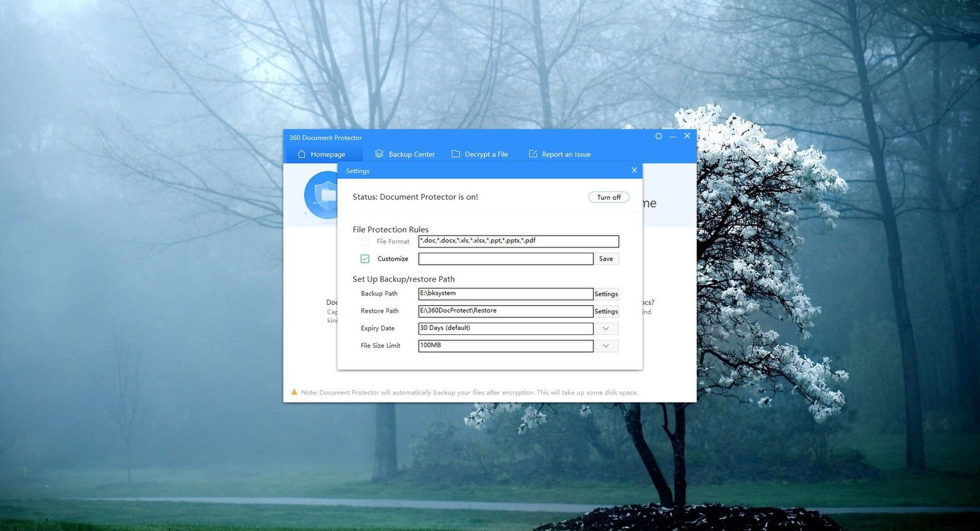Viewport: 980px width, 531px height.
Task: Open the Backup Center tab
Action: click(x=405, y=154)
